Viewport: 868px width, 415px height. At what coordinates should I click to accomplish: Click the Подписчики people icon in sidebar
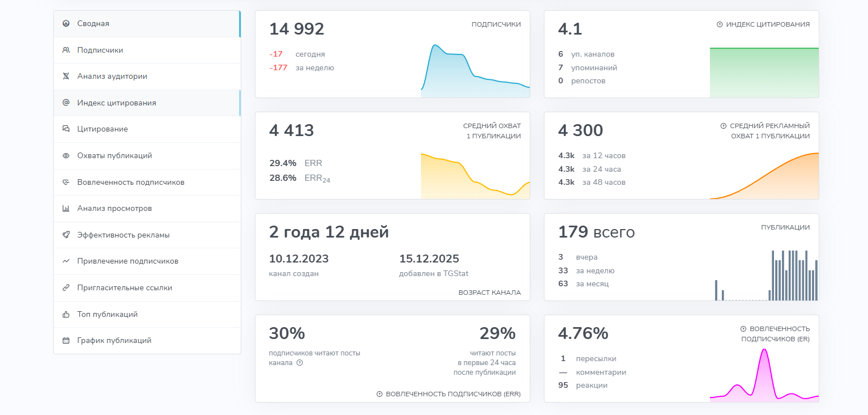tap(66, 50)
